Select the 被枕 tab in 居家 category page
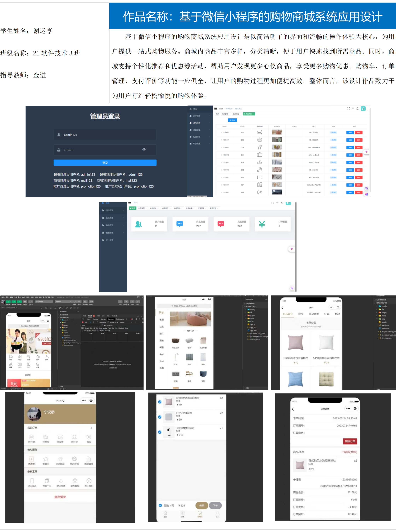Screen dimensions: 396x532 click(301, 314)
